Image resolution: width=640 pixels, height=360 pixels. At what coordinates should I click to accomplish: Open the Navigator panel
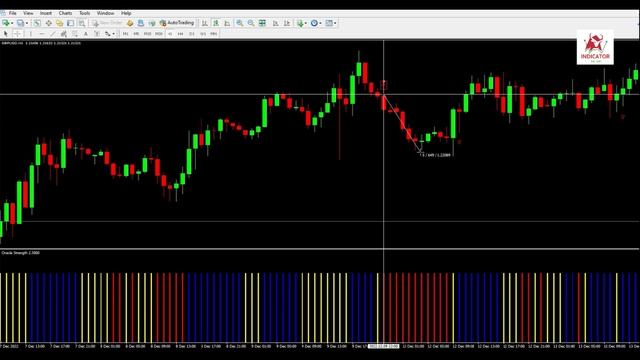[59, 23]
